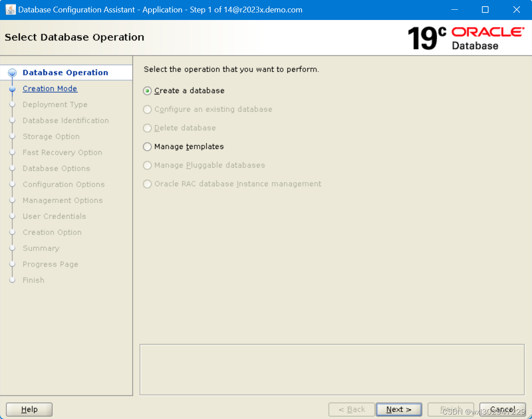Click the Progress Page step label
This screenshot has height=419, width=532.
pyautogui.click(x=51, y=264)
